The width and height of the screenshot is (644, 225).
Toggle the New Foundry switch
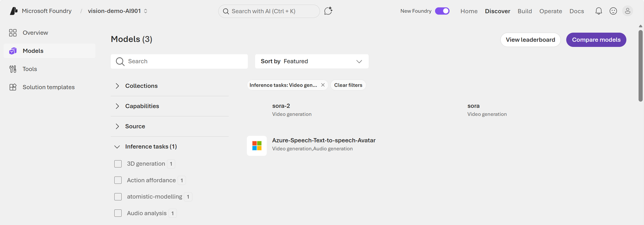pyautogui.click(x=442, y=11)
